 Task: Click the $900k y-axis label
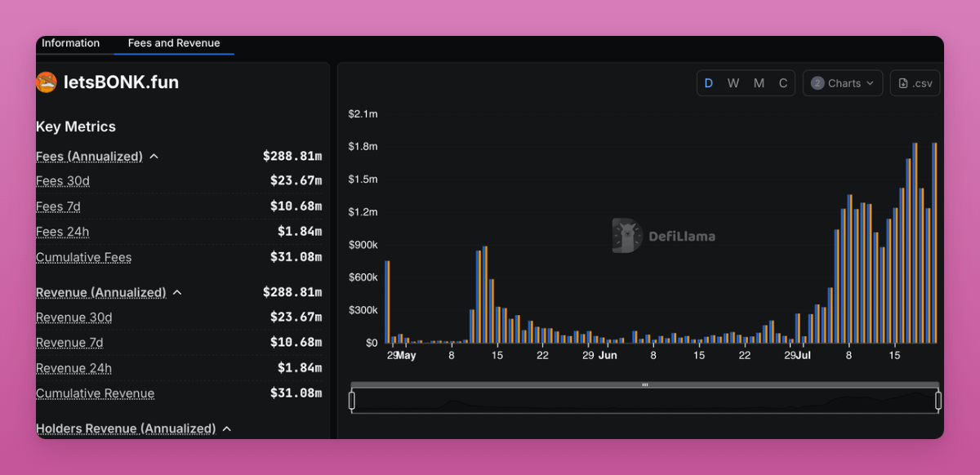[x=363, y=245]
